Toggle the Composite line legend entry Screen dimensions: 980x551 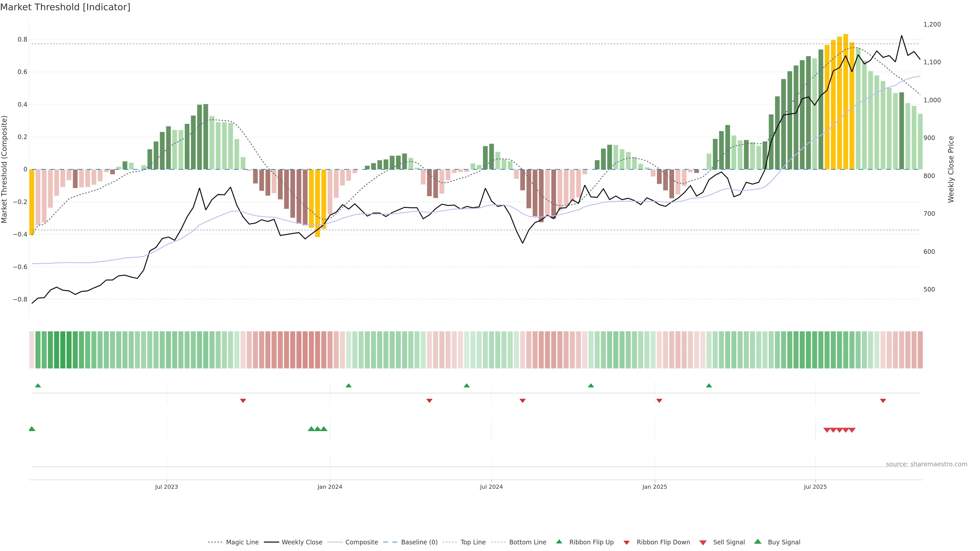click(x=361, y=542)
